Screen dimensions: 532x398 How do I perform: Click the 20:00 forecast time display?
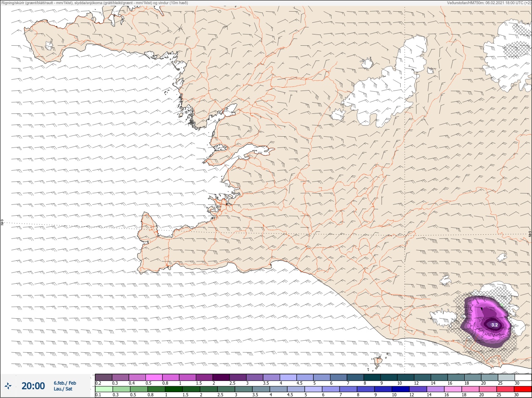(x=33, y=386)
